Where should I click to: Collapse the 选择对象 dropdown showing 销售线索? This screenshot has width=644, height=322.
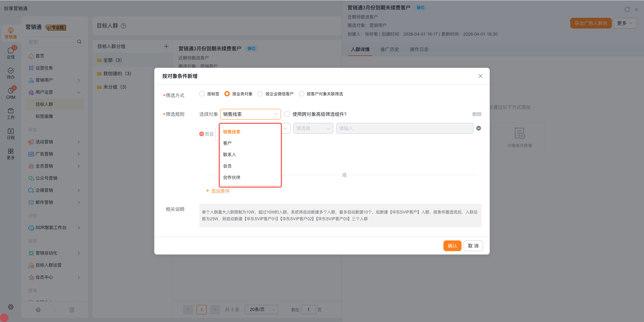(250, 114)
